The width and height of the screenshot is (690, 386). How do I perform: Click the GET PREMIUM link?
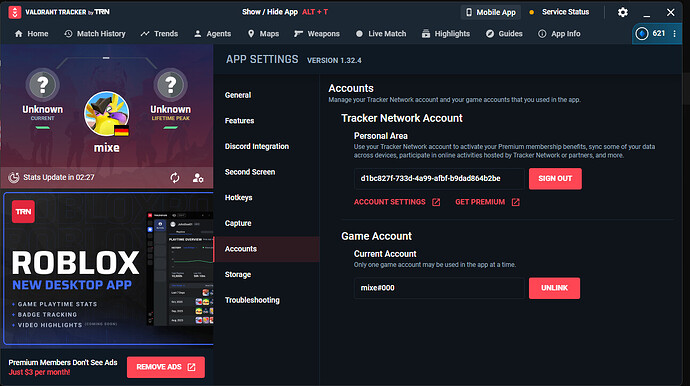pos(487,202)
